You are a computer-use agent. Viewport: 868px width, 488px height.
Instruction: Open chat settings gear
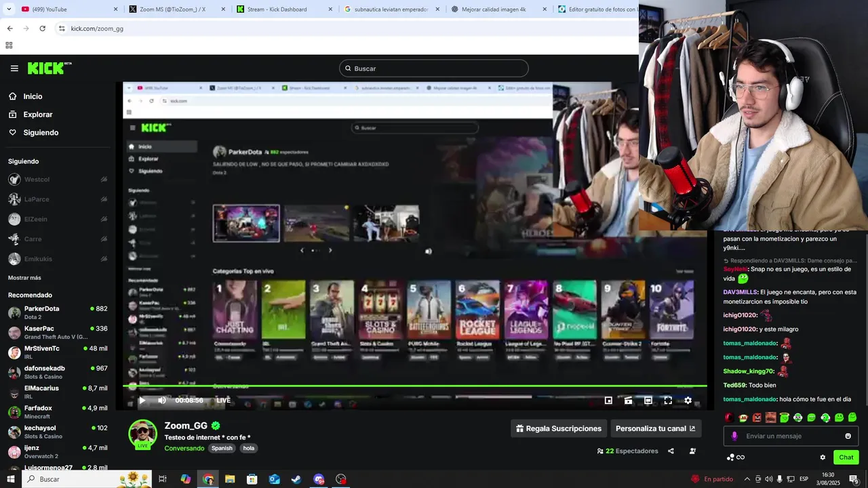pos(823,457)
